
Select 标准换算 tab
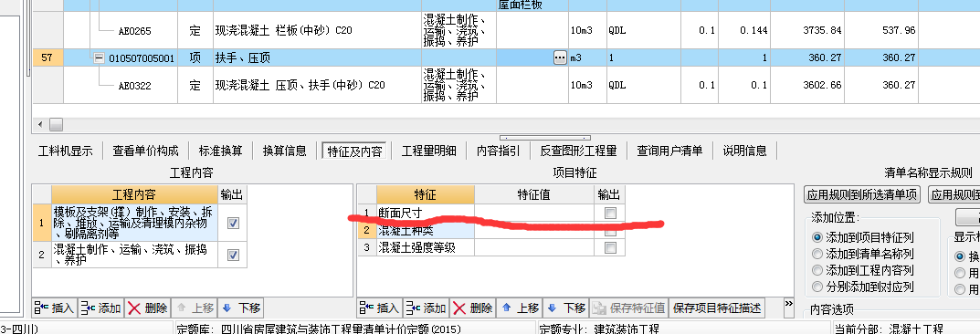(221, 151)
